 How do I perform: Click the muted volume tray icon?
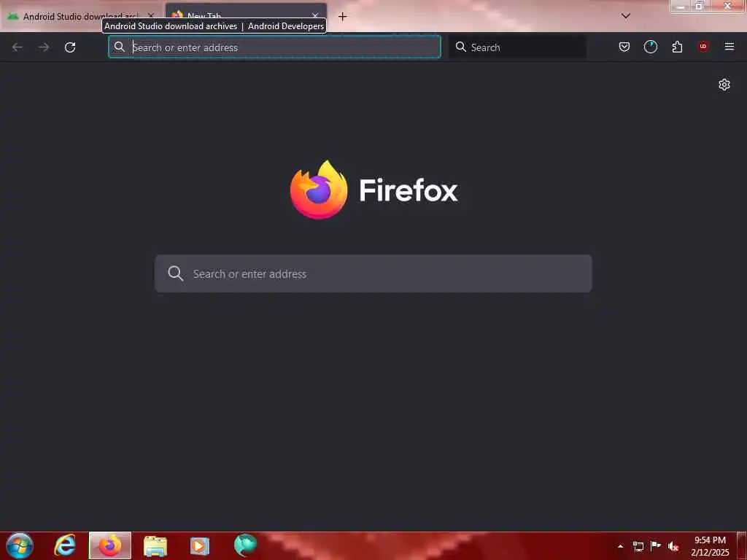coord(673,546)
